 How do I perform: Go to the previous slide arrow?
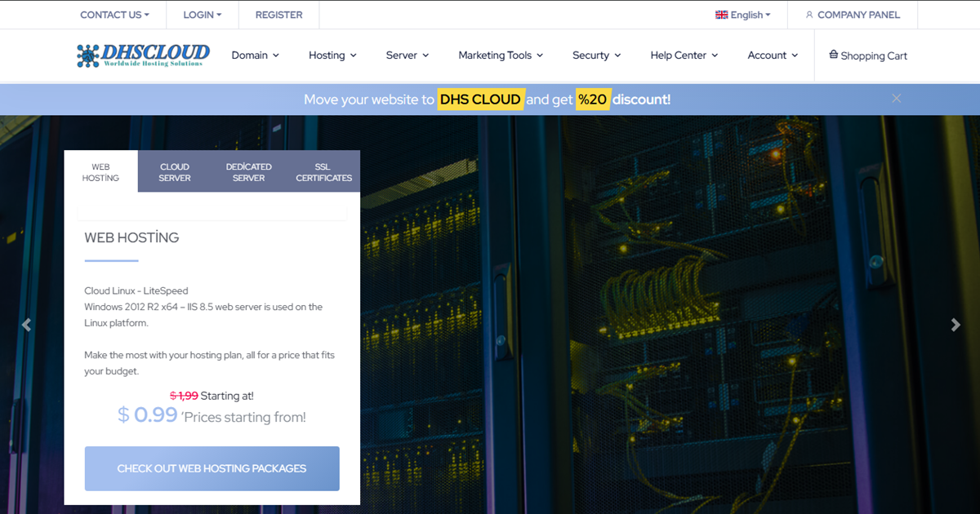[x=26, y=325]
